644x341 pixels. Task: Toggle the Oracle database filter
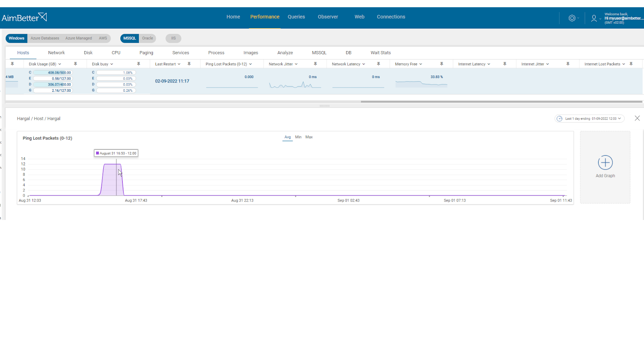pos(147,38)
